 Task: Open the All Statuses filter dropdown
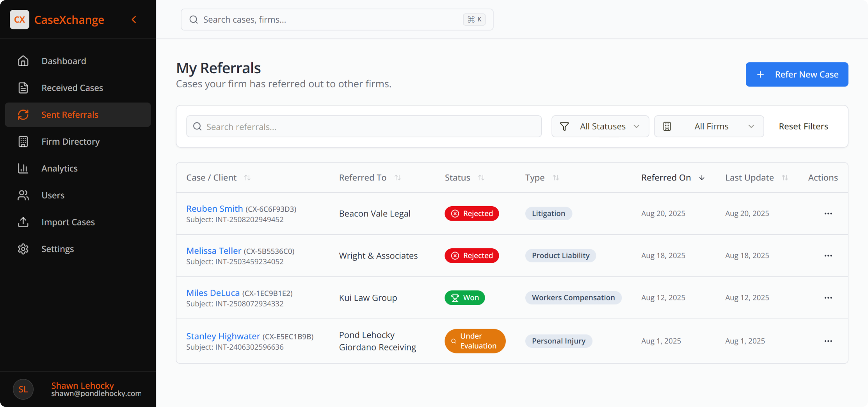(x=600, y=126)
